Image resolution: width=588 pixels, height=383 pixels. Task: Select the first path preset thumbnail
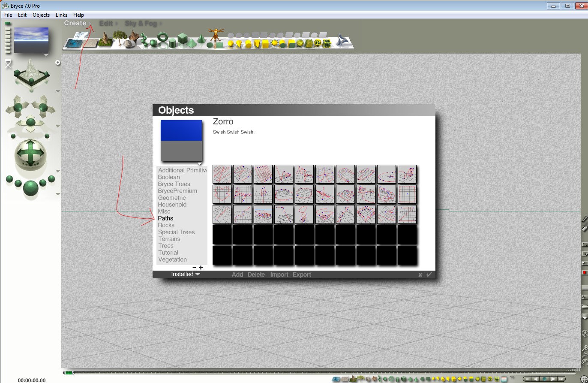click(x=222, y=174)
